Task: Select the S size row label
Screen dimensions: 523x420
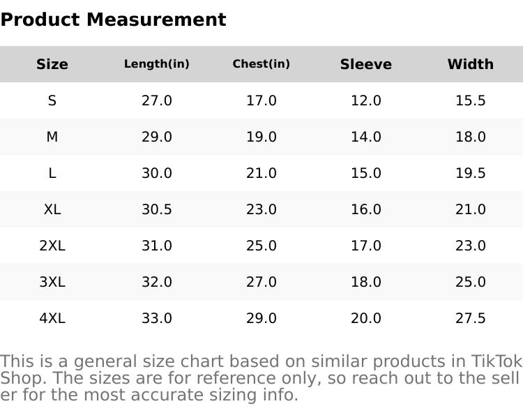Action: [x=52, y=100]
